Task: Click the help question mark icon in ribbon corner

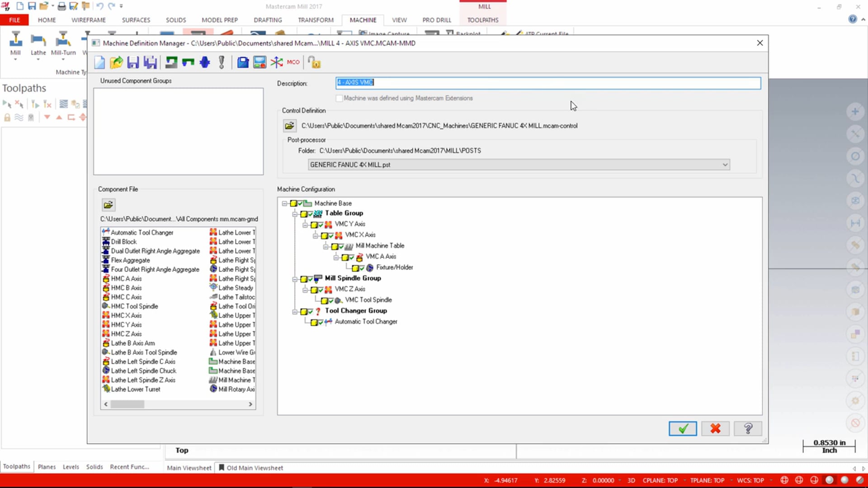Action: (x=853, y=19)
